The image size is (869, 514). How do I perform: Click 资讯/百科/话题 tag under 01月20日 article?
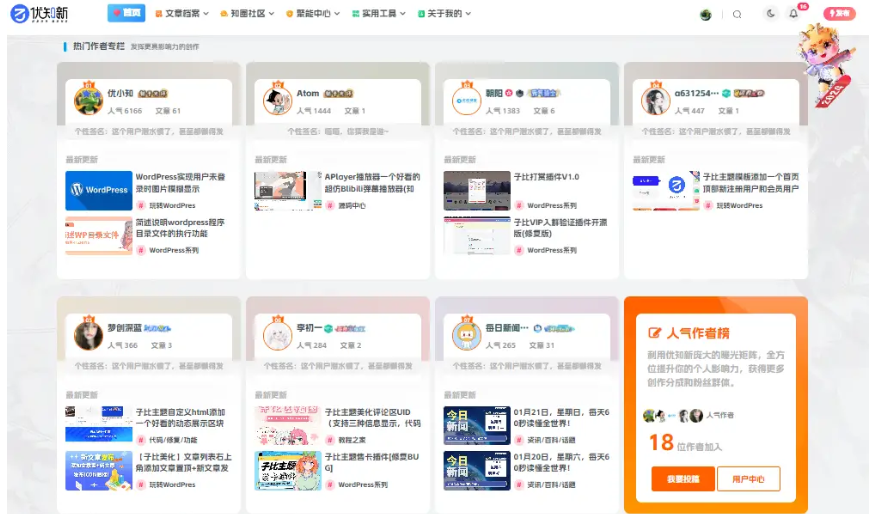click(551, 485)
